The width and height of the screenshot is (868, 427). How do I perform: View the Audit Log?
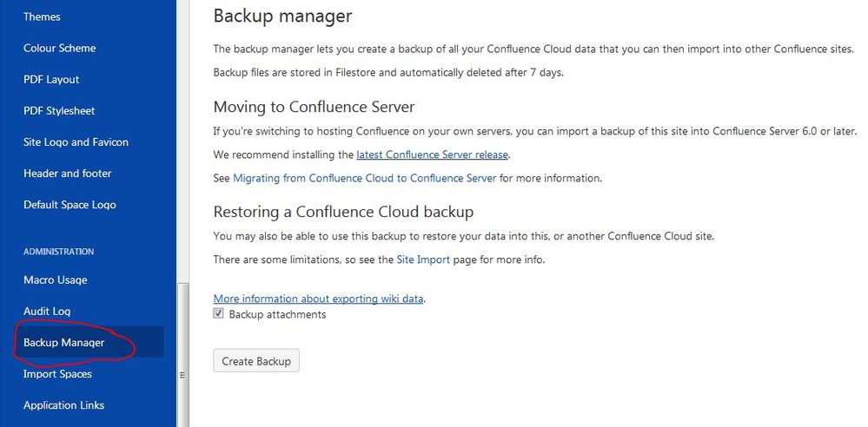(x=47, y=311)
